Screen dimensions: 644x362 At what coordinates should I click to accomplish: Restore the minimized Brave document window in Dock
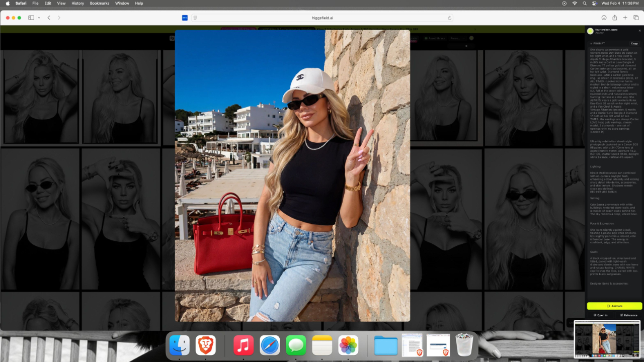click(412, 345)
